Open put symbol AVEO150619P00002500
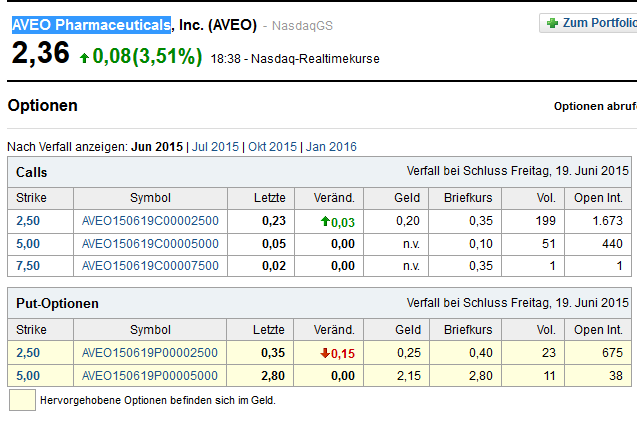The width and height of the screenshot is (637, 421). pos(149,353)
